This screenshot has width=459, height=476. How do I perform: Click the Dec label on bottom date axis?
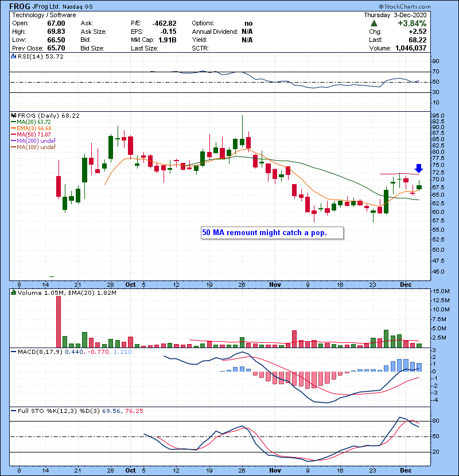[406, 470]
